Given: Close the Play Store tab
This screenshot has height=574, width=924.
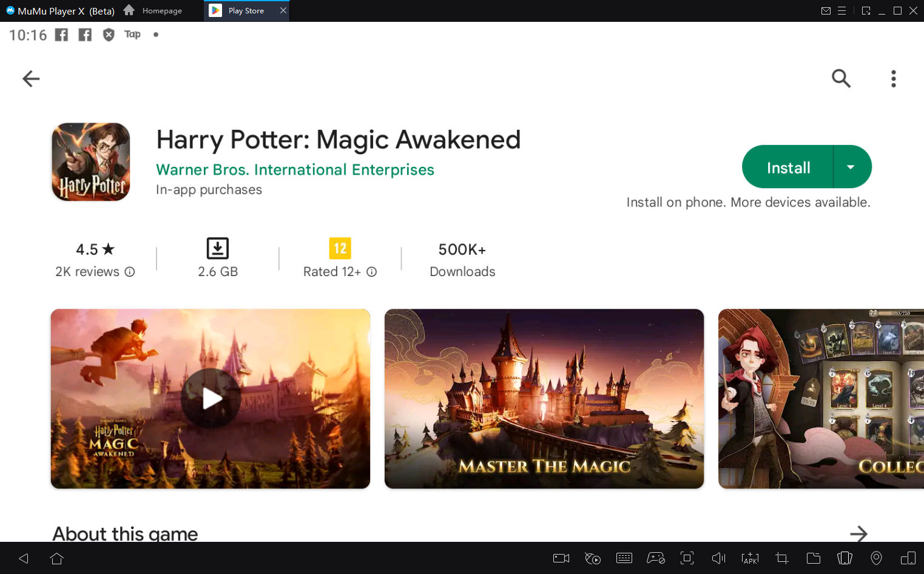Looking at the screenshot, I should click(283, 10).
